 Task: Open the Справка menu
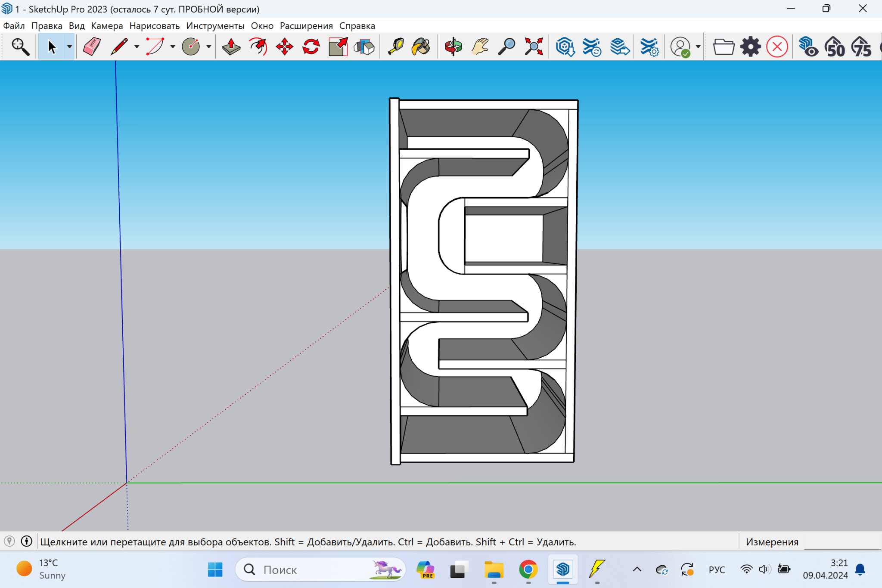click(x=357, y=26)
